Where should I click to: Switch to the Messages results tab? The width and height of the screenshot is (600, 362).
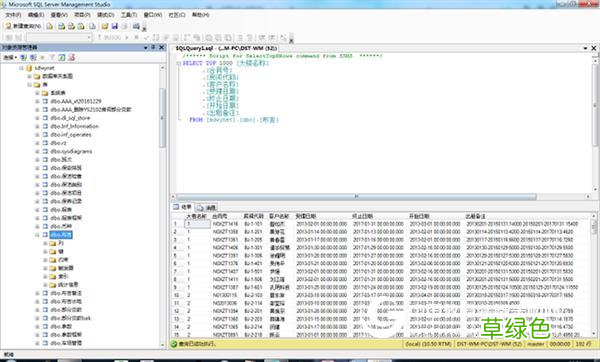(207, 207)
